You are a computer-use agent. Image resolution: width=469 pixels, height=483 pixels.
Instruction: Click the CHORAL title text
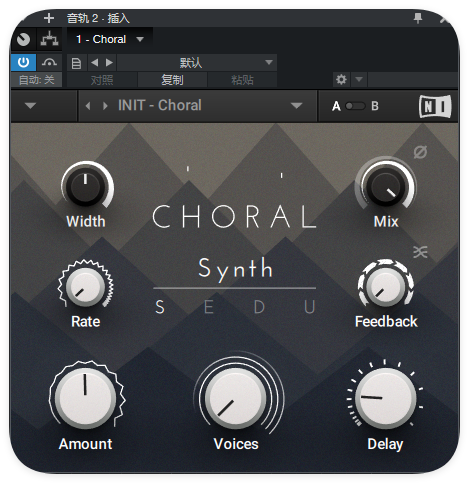[x=234, y=217]
